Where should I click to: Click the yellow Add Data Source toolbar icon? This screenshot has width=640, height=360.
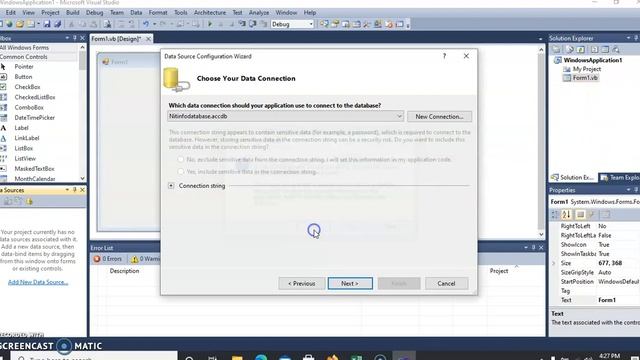click(29, 201)
